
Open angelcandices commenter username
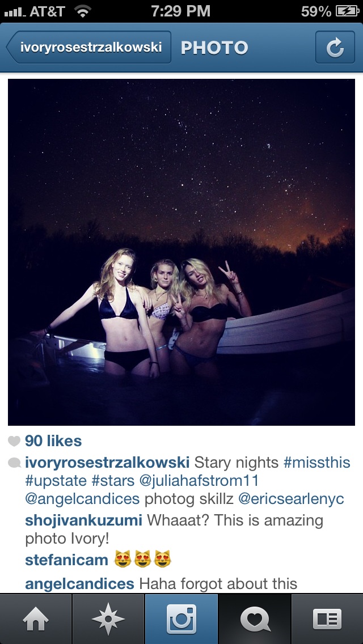tap(80, 584)
